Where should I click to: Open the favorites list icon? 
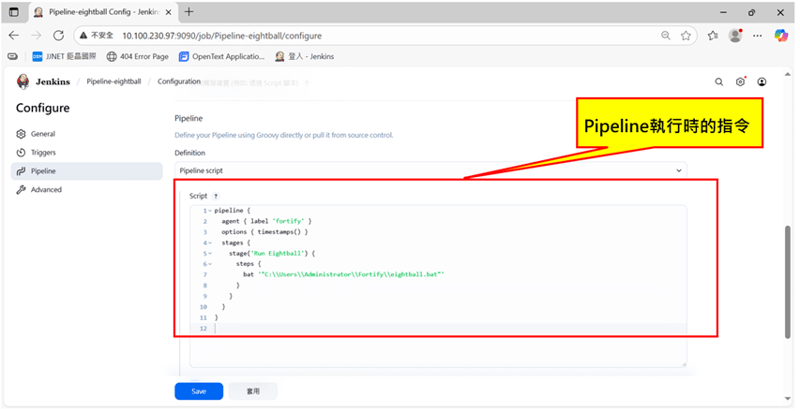(x=713, y=36)
